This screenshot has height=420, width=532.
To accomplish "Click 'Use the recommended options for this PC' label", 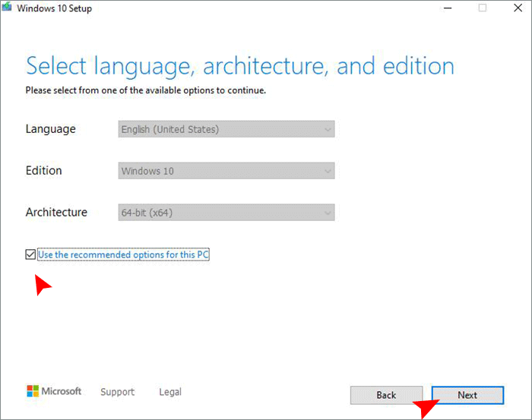I will (123, 254).
